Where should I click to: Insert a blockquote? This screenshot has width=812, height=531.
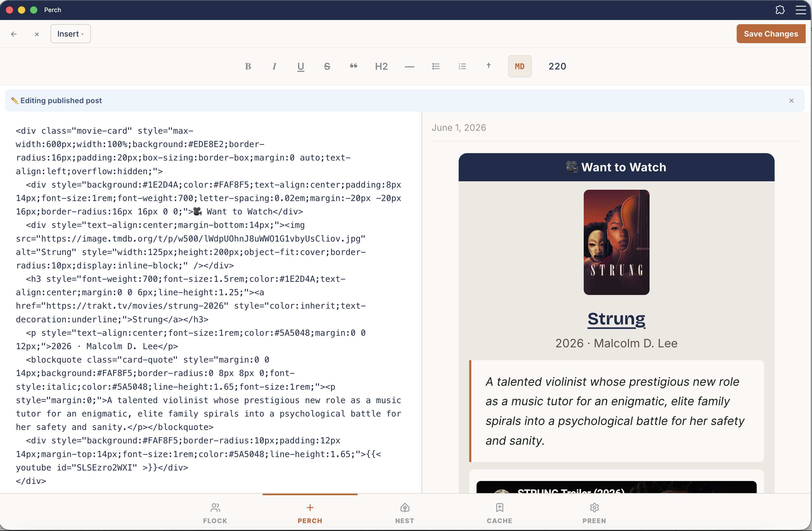tap(353, 66)
